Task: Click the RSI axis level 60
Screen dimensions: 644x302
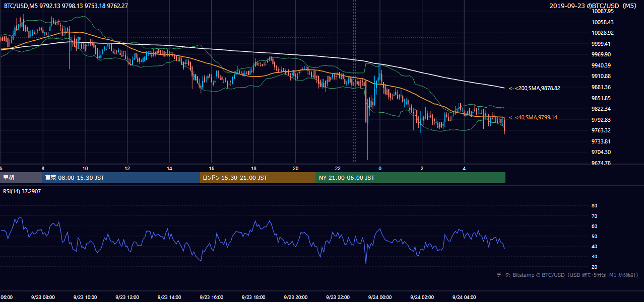Action: click(594, 226)
